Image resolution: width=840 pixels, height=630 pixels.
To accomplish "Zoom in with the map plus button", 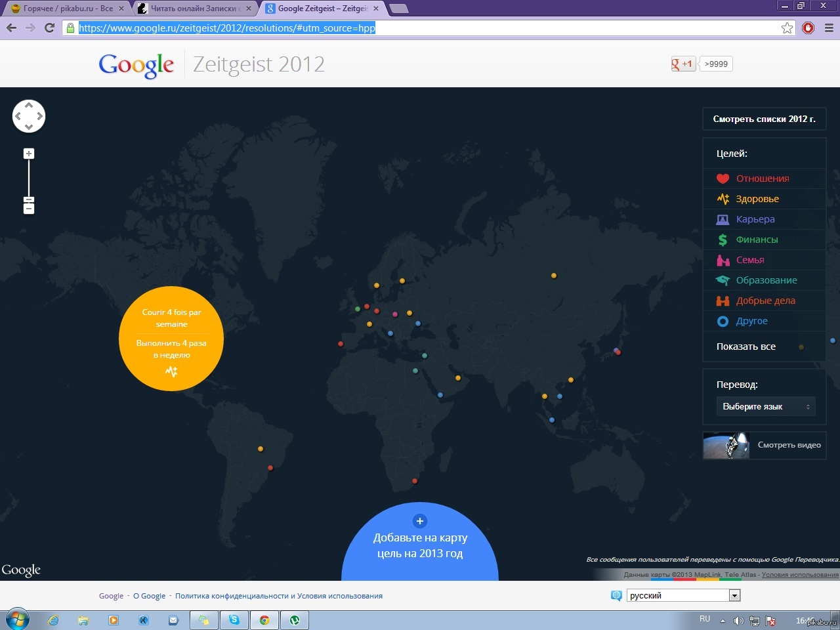I will click(29, 154).
